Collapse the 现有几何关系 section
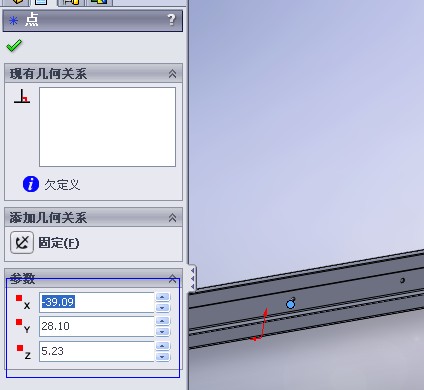Viewport: 424px width, 390px height. (x=172, y=74)
